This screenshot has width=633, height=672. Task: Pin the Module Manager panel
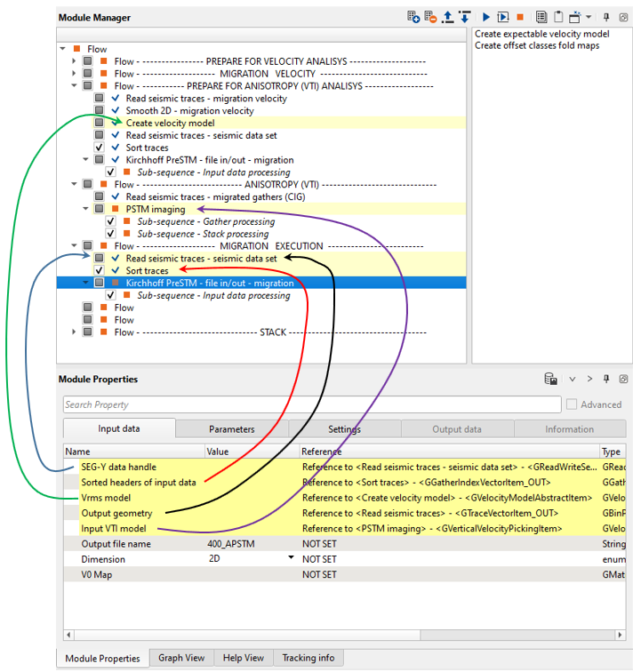coord(606,17)
